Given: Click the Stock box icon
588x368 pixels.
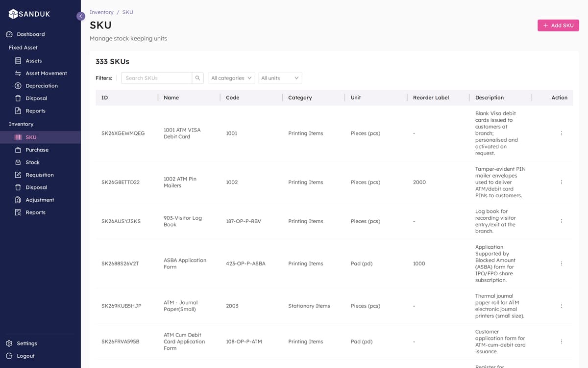Looking at the screenshot, I should pyautogui.click(x=18, y=162).
